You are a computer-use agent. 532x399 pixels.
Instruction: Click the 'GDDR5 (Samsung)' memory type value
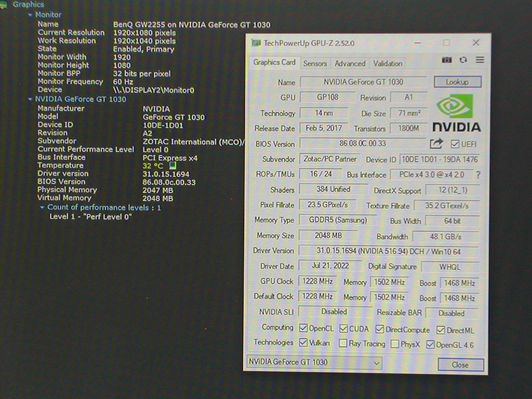pyautogui.click(x=338, y=220)
